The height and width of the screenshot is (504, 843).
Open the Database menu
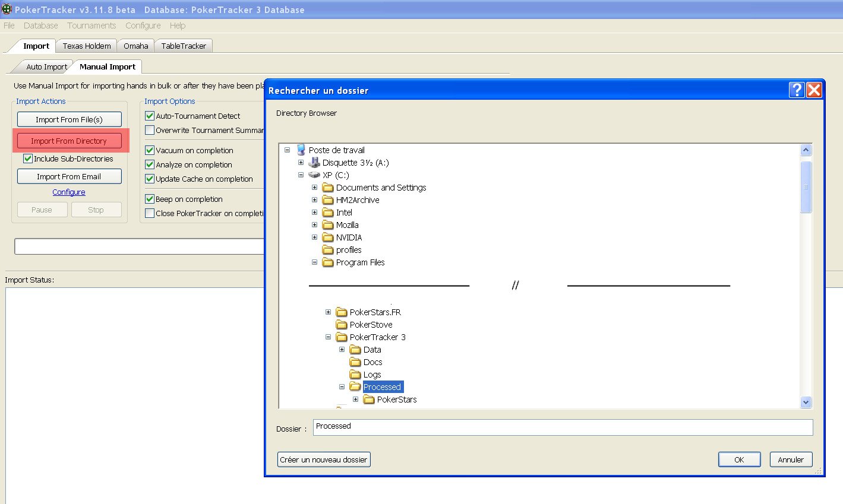(41, 26)
